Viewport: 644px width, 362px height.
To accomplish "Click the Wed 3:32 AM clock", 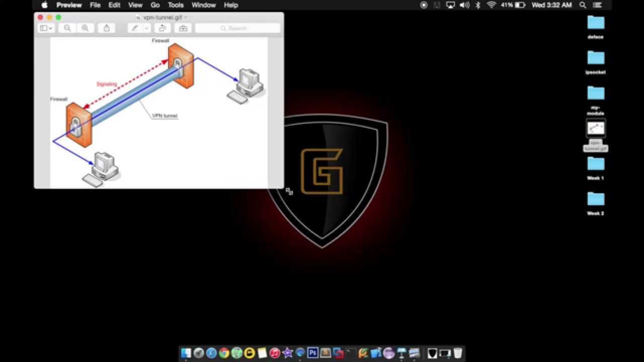I will point(551,5).
